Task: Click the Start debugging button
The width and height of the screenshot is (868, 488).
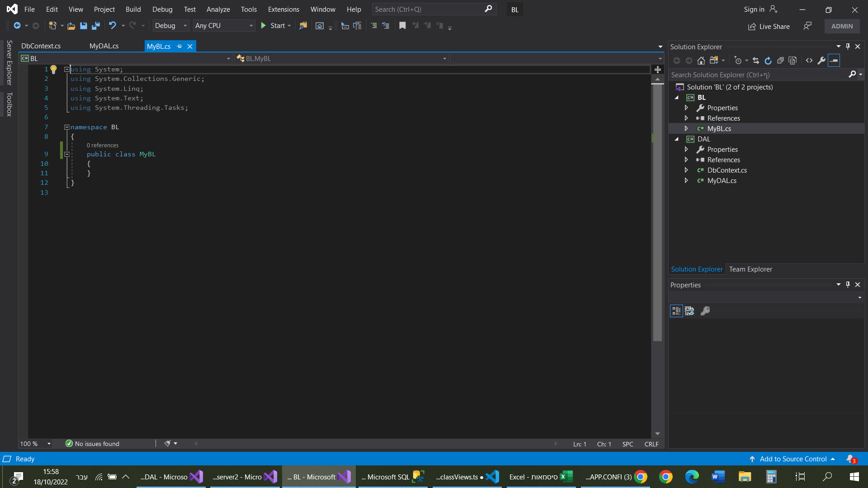Action: click(x=273, y=26)
